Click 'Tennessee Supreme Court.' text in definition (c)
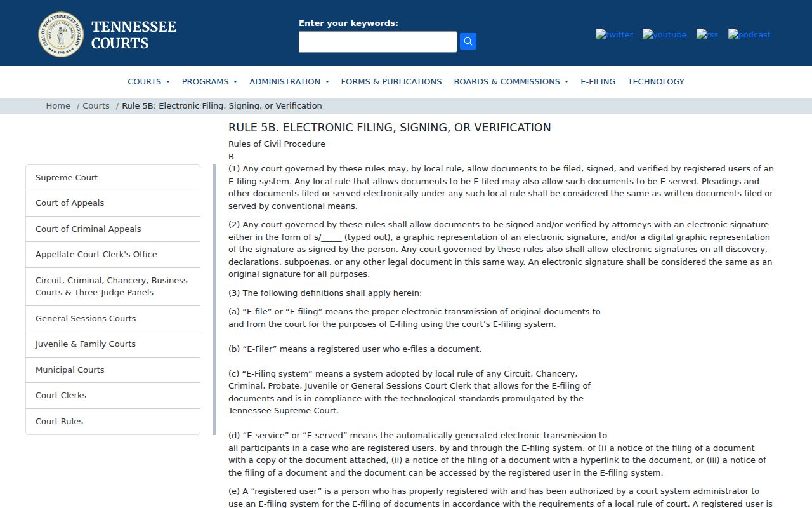812x508 pixels. [x=284, y=411]
